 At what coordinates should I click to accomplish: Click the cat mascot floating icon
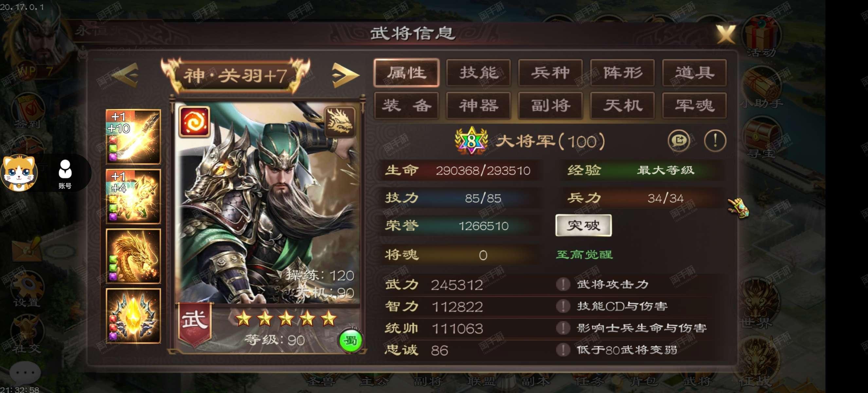pos(19,173)
